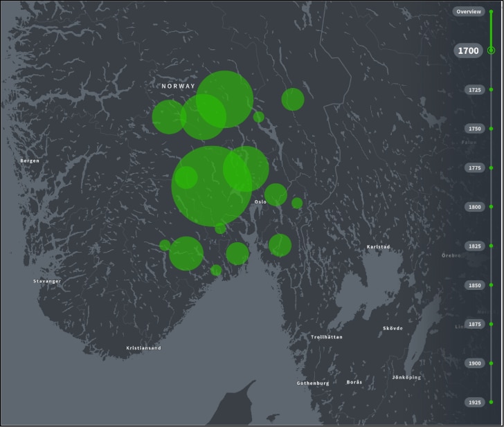Move the timeline to 1900
Screen dimensions: 504x427
point(474,363)
